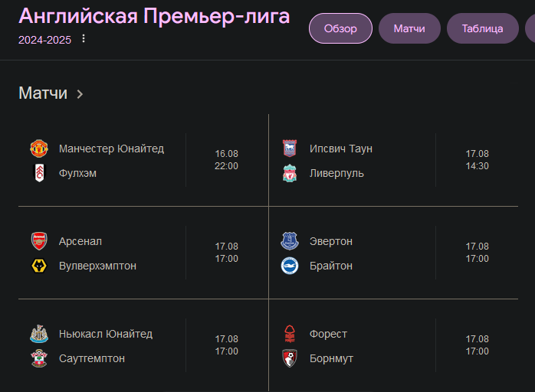Viewport: 535px width, 392px height.
Task: Click match time of Everton vs Brighton
Action: pos(478,253)
